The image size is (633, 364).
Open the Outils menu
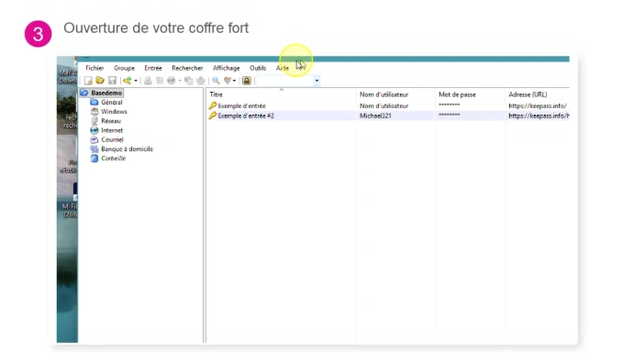[x=258, y=68]
